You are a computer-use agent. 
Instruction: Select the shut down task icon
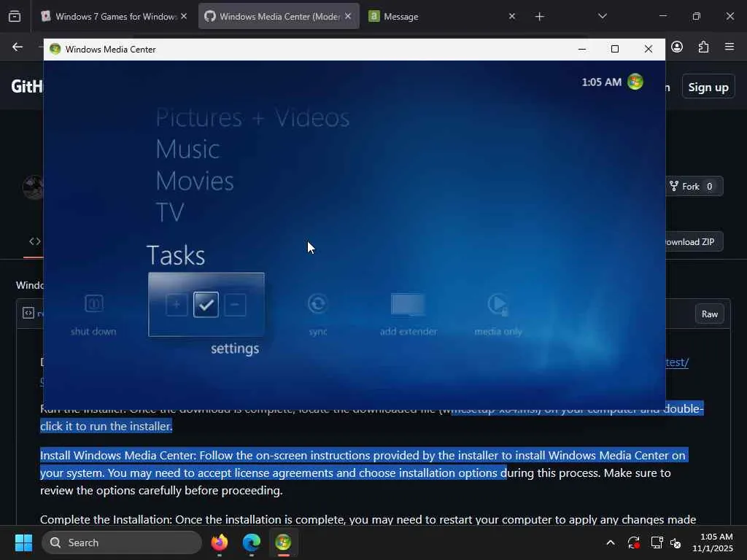94,303
